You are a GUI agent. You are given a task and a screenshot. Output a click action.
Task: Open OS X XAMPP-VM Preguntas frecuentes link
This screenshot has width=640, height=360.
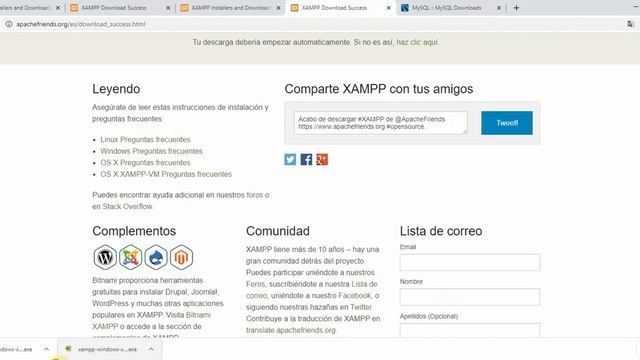[x=166, y=174]
